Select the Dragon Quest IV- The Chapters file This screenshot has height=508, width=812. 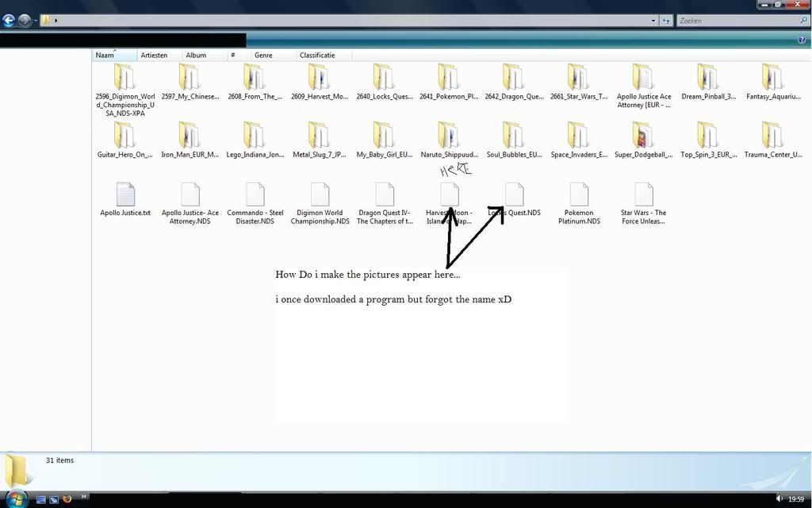385,203
